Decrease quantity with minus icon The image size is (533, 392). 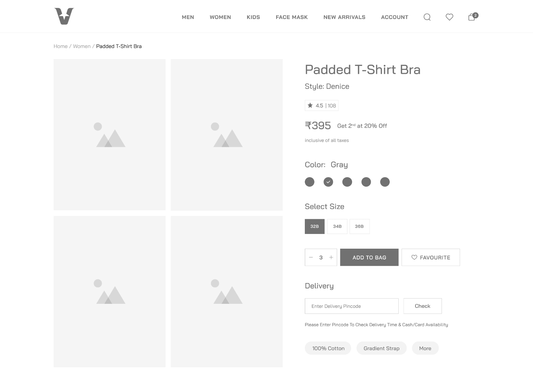(311, 257)
